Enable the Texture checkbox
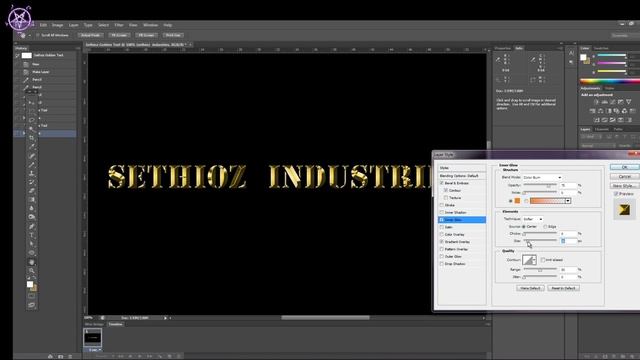 tap(446, 198)
